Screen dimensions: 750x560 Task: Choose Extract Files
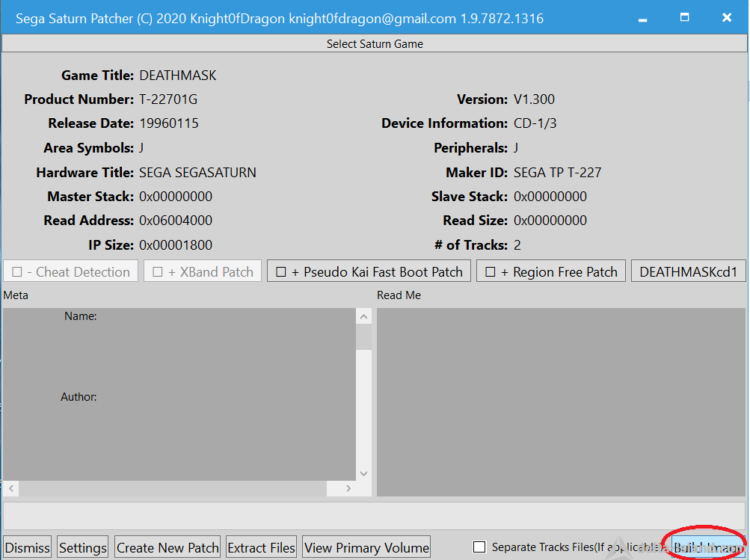pyautogui.click(x=261, y=547)
